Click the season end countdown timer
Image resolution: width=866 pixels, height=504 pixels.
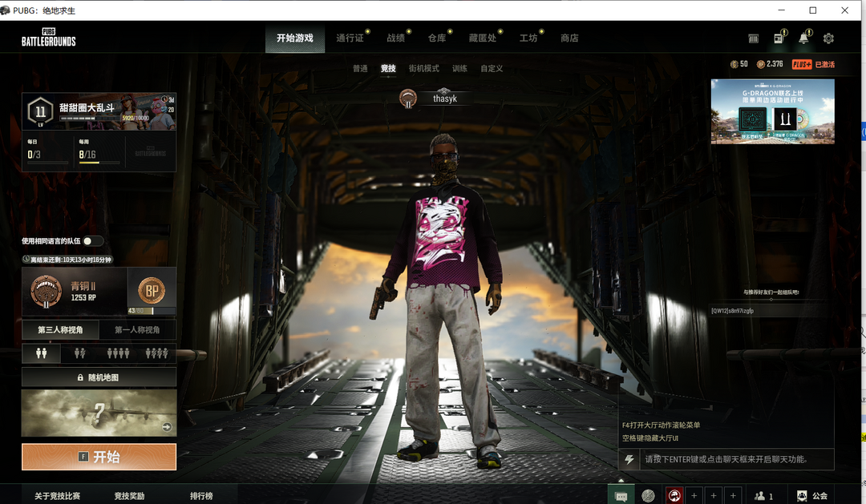click(67, 260)
